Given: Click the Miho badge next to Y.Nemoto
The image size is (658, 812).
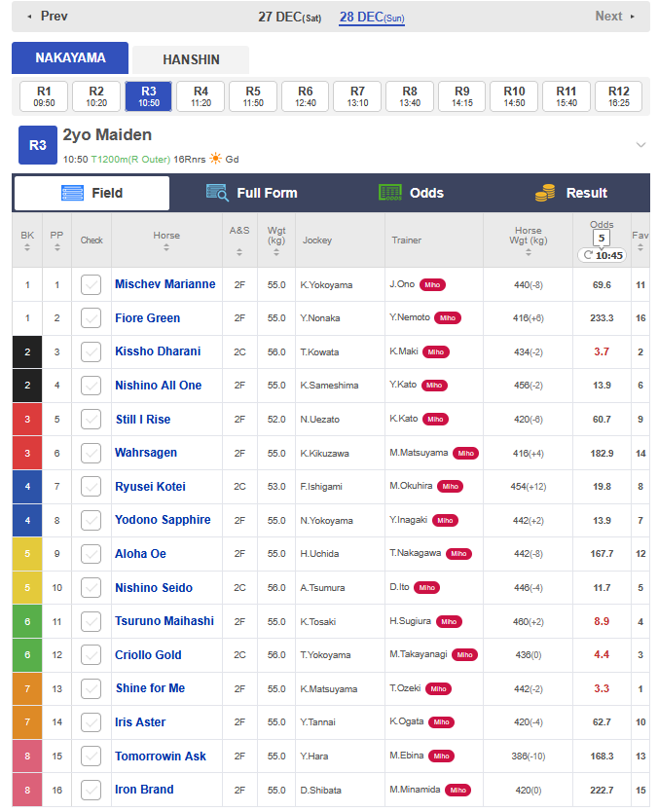Looking at the screenshot, I should [x=448, y=318].
